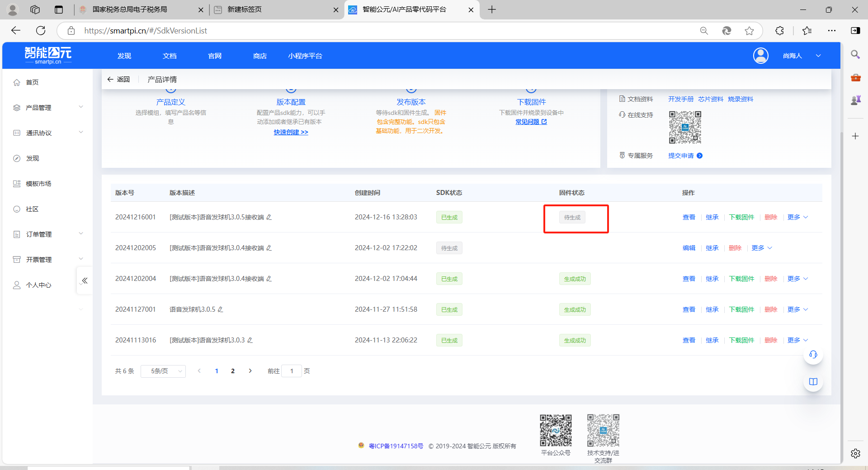Open the 产品管理 sidebar icon
Screen dimensions: 868x470
click(x=17, y=108)
